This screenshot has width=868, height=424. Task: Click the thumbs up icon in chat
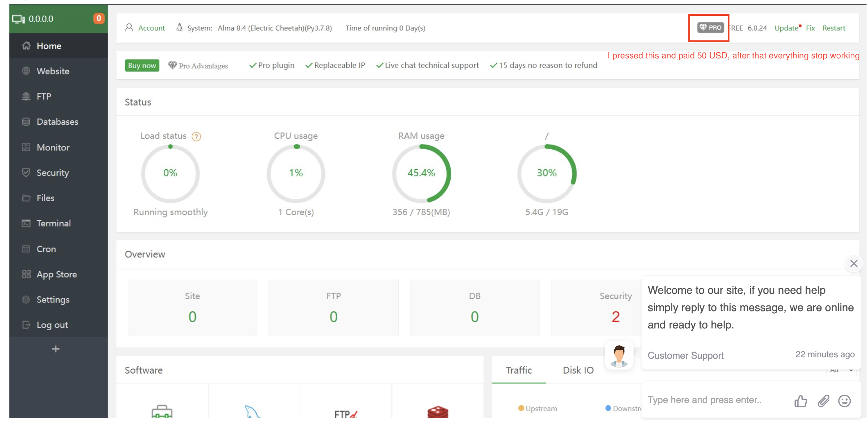coord(800,401)
